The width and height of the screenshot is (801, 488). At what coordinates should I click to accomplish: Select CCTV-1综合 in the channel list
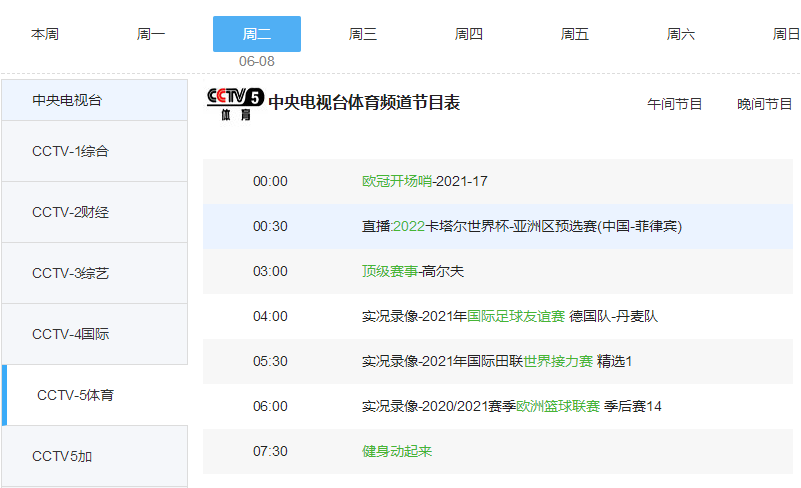click(x=95, y=151)
